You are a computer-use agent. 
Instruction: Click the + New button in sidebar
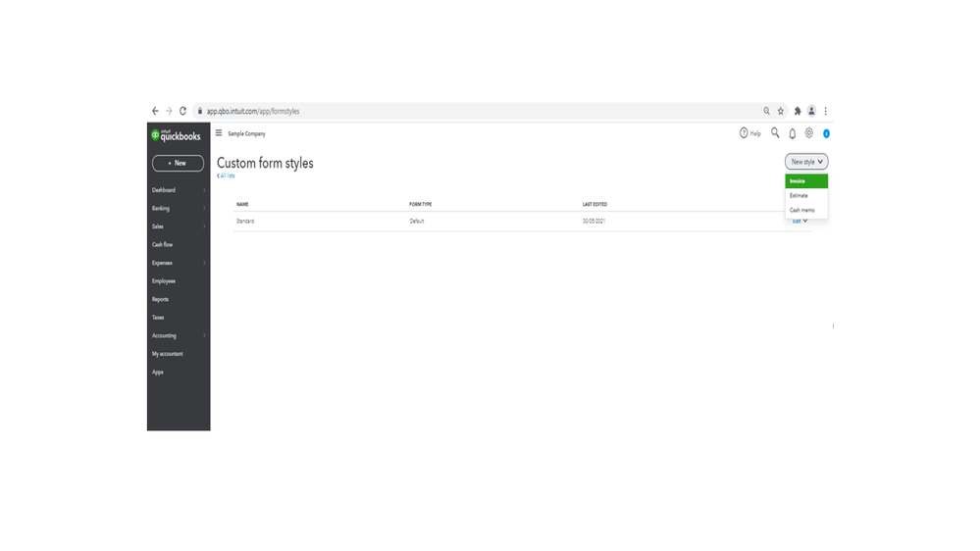(x=178, y=163)
